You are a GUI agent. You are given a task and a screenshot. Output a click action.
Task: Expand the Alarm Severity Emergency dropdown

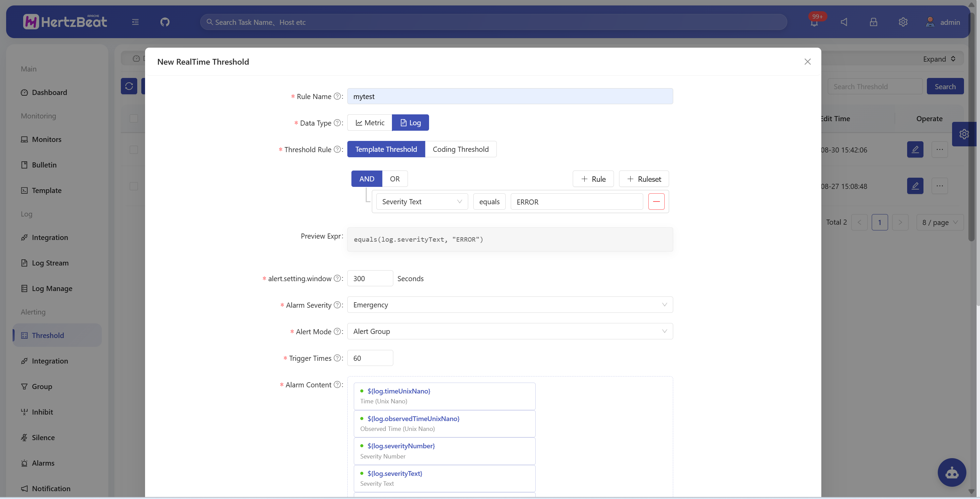tap(510, 305)
